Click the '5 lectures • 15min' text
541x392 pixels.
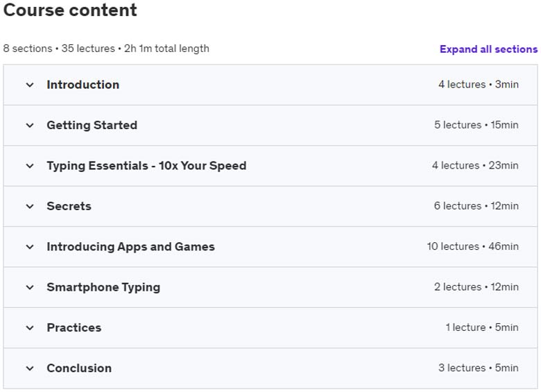pyautogui.click(x=476, y=125)
